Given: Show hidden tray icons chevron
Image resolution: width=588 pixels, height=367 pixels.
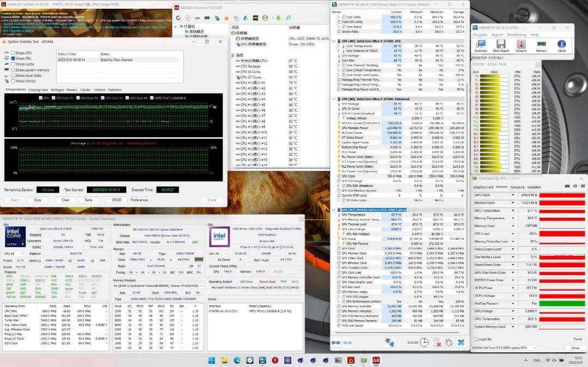Looking at the screenshot, I should [526, 360].
